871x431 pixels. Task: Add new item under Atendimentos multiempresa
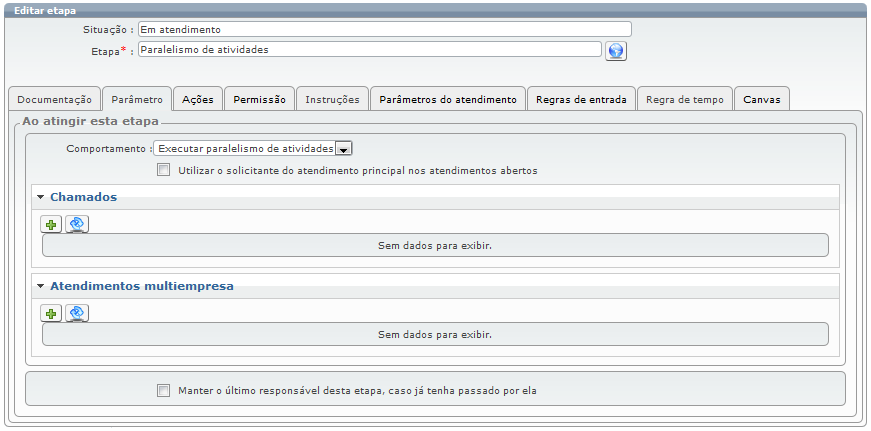(x=51, y=314)
